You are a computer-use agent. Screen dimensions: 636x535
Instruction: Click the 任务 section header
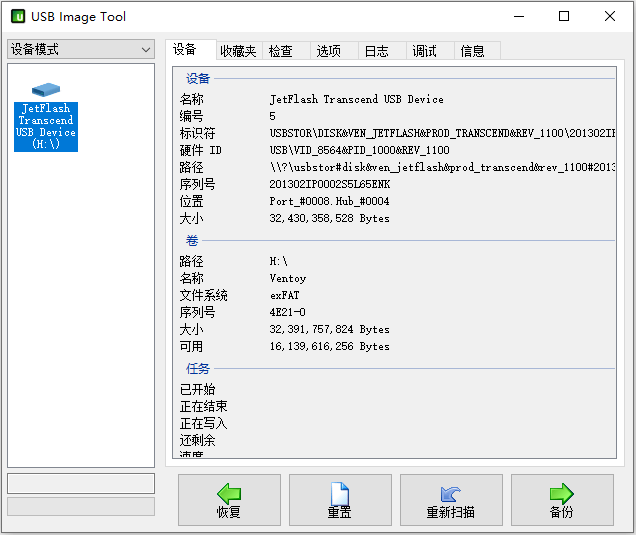tap(198, 369)
